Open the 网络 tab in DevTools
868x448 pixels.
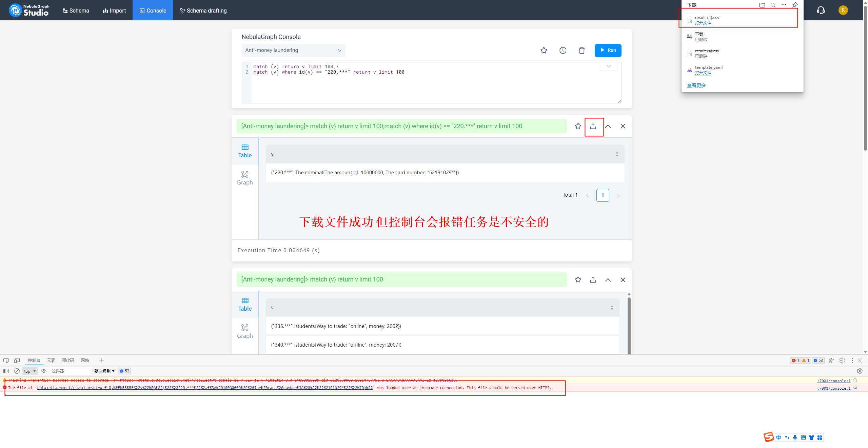85,360
